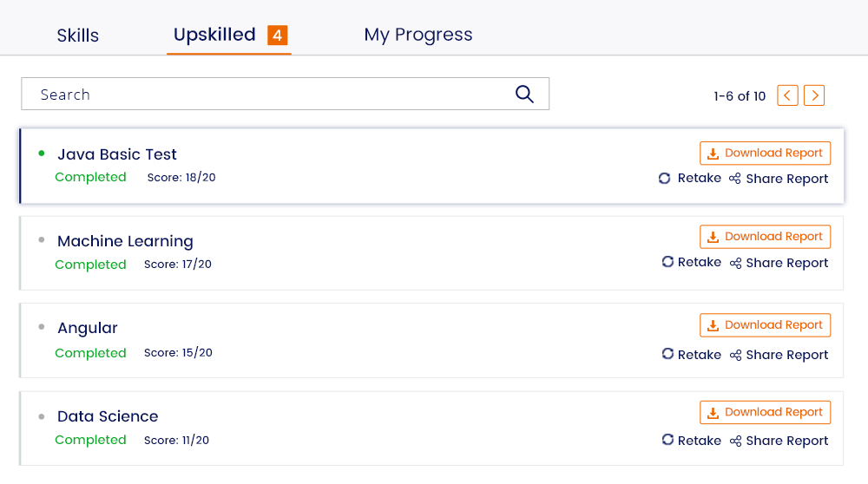
Task: Focus the Search input field
Action: tap(285, 94)
